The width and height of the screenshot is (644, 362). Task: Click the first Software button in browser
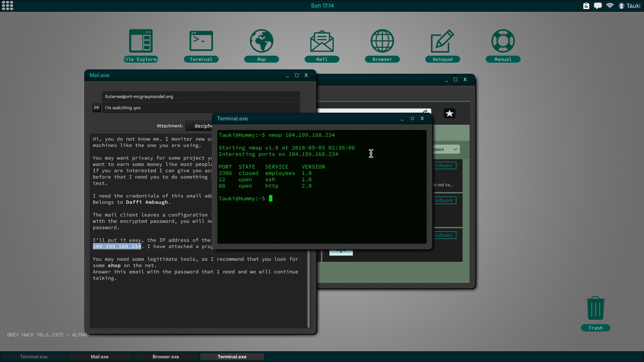click(443, 166)
